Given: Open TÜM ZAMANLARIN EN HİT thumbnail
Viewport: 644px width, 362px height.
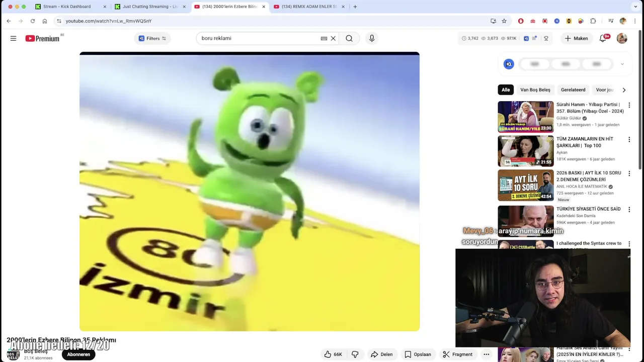Looking at the screenshot, I should 525,151.
